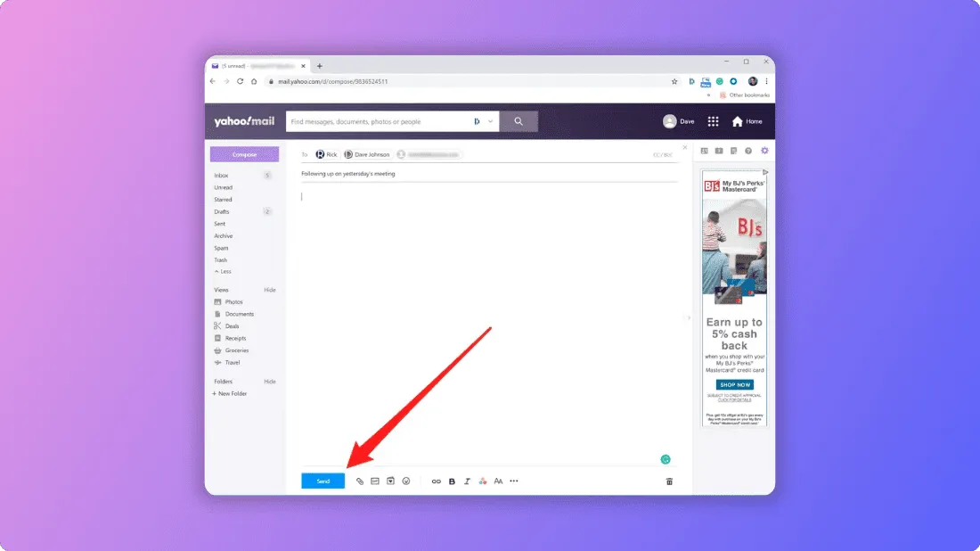Close the compose window with the X
Image resolution: width=980 pixels, height=551 pixels.
pyautogui.click(x=685, y=148)
